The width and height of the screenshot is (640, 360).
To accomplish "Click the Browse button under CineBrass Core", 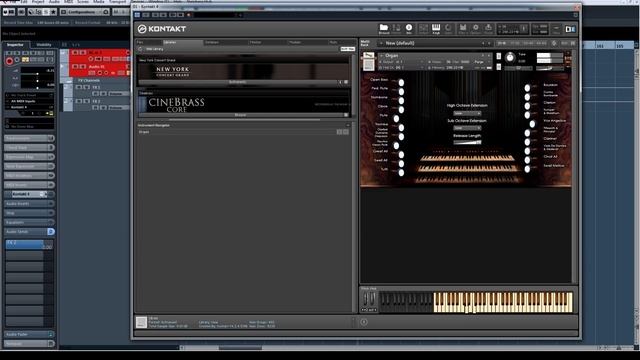I will [240, 115].
